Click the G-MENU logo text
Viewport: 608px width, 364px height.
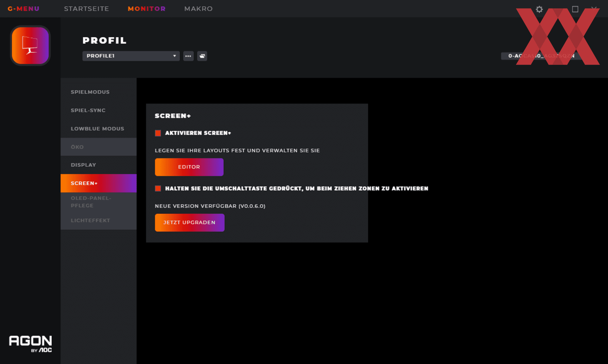23,9
